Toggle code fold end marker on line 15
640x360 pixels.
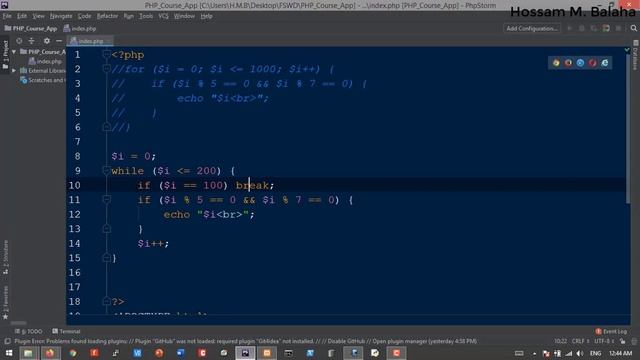107,258
